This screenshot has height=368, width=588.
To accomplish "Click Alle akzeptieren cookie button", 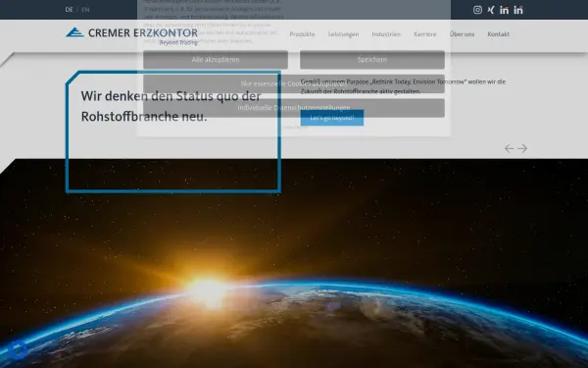I will [x=216, y=60].
